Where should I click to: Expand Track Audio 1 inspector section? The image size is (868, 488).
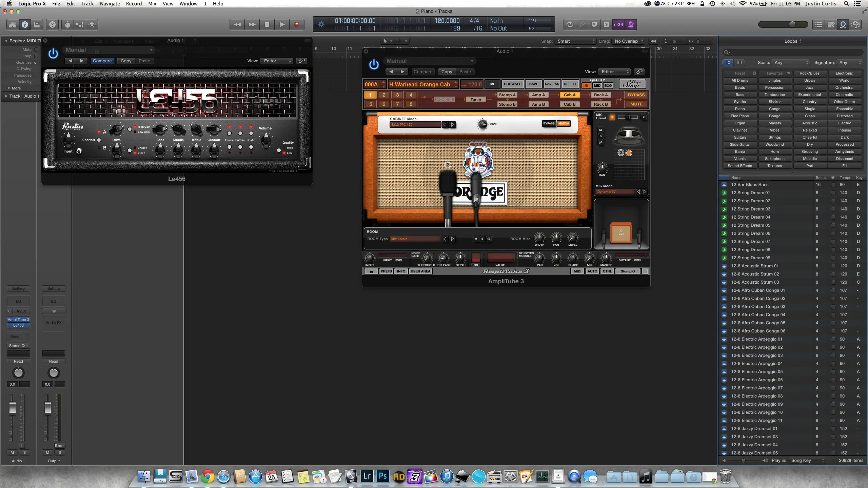(x=6, y=96)
